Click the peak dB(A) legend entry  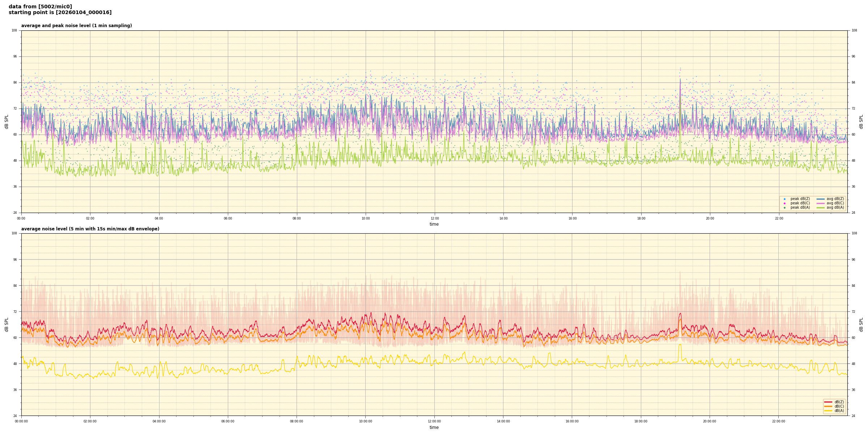[800, 208]
